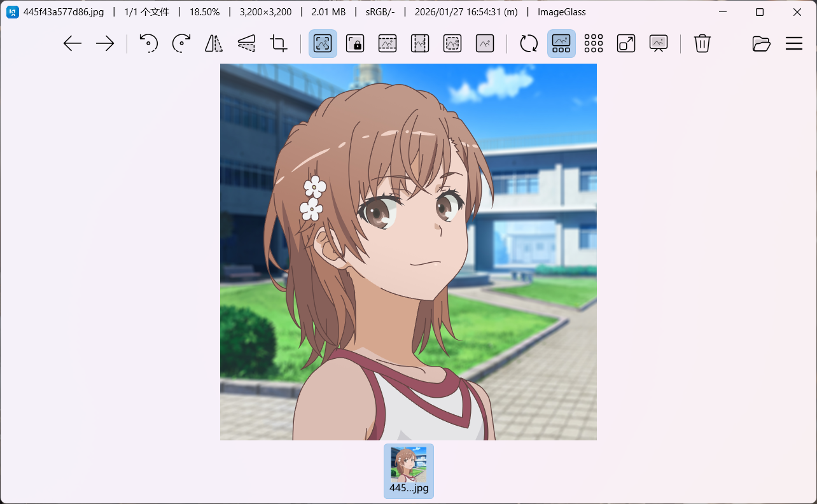Click the window fit icon

coord(626,44)
